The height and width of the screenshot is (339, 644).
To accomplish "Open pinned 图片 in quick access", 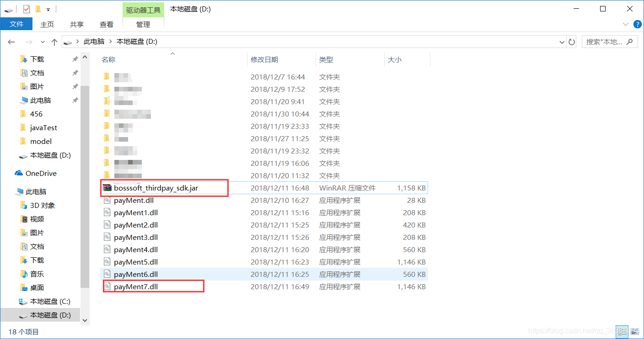I will pos(37,86).
